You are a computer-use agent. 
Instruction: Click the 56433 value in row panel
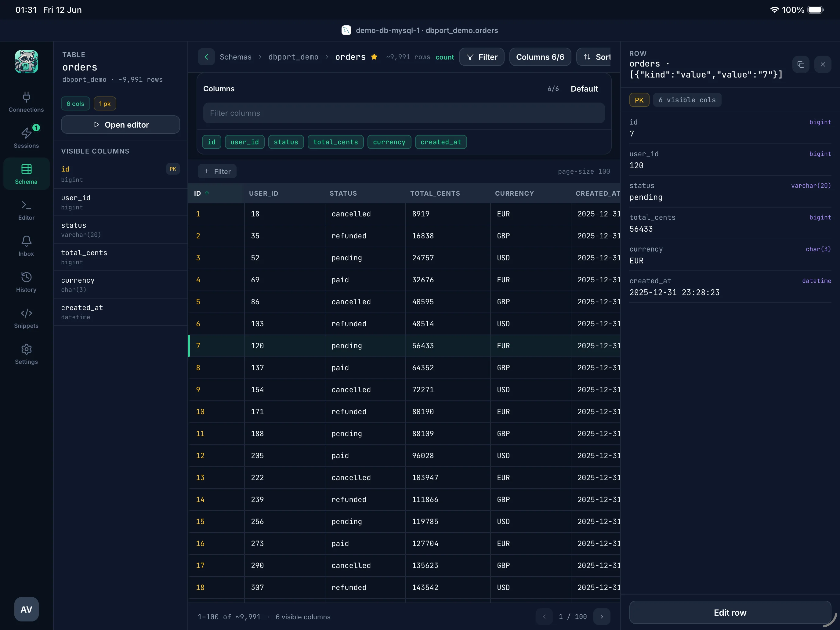pyautogui.click(x=641, y=229)
